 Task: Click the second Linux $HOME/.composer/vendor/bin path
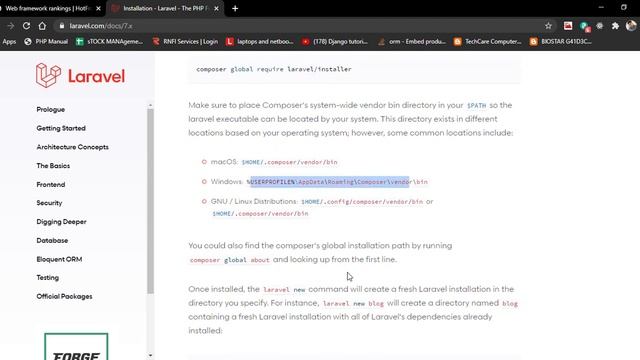point(260,213)
